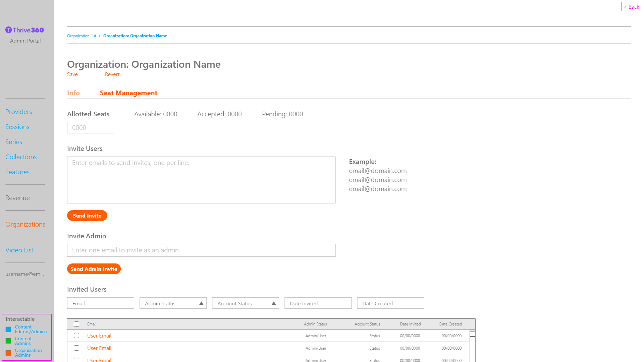This screenshot has height=362, width=644.
Task: Toggle the select-all checkbox in table header
Action: tap(76, 324)
